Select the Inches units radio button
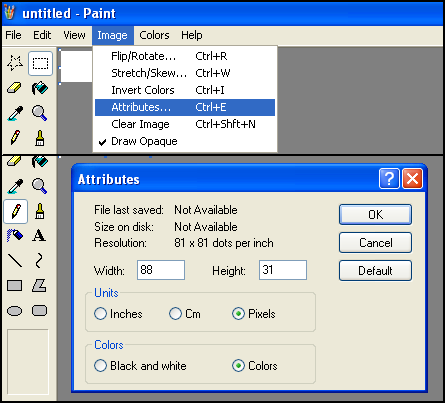 coord(100,314)
